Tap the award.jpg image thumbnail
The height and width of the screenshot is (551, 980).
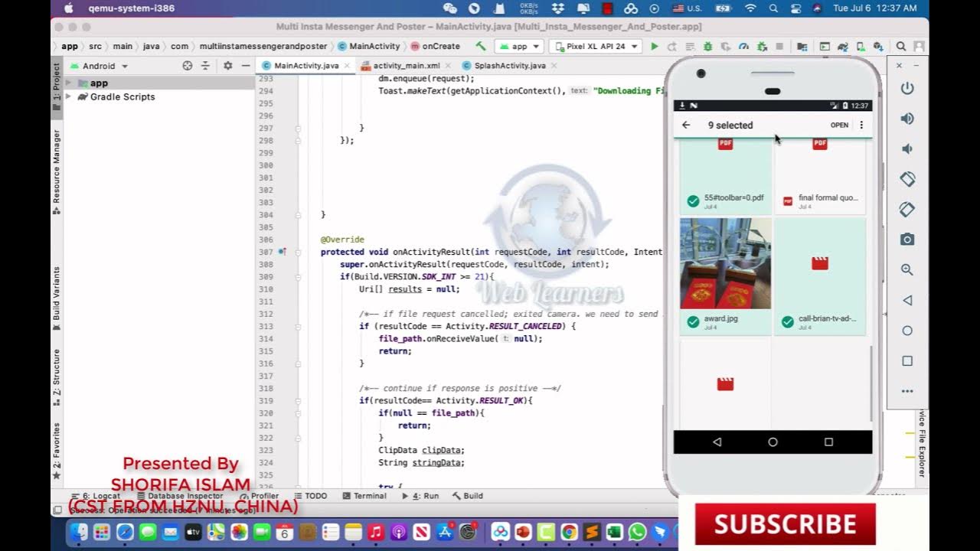point(726,263)
